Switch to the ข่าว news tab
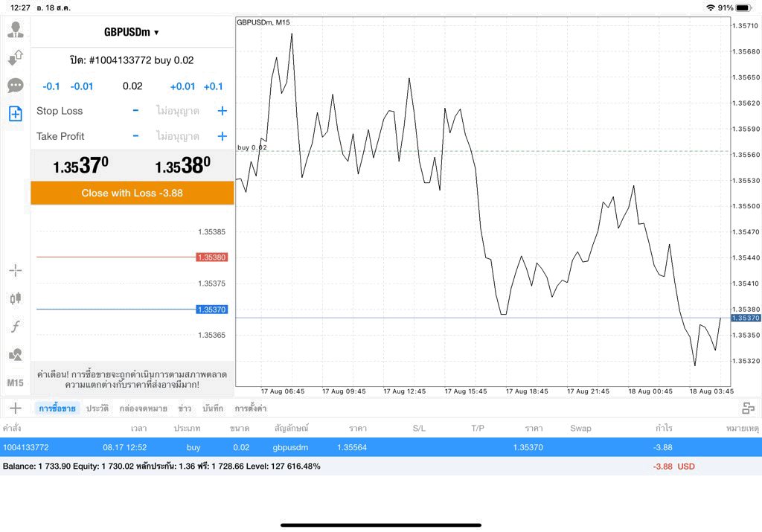 point(185,408)
